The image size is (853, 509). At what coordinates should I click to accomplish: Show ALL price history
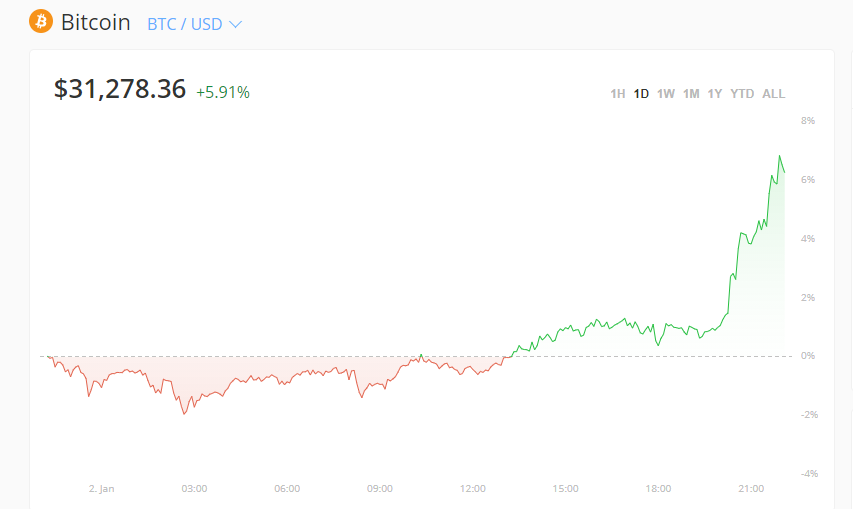[773, 94]
